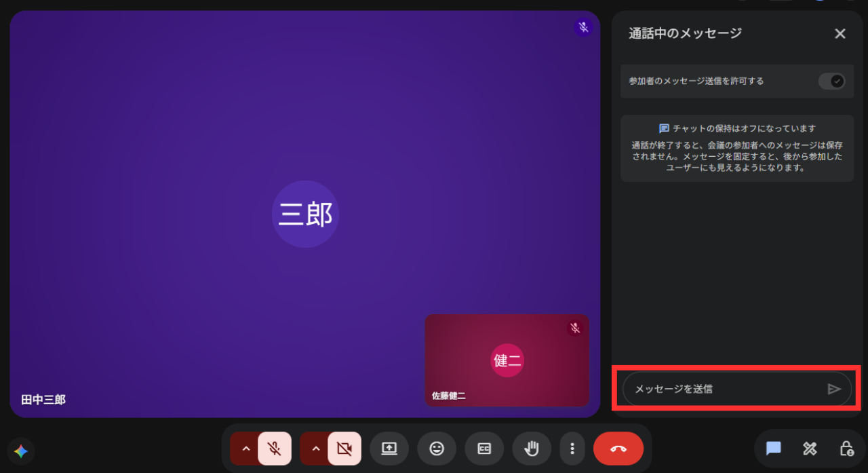Click the 三郎 avatar circle
Viewport: 868px width, 473px height.
point(305,214)
